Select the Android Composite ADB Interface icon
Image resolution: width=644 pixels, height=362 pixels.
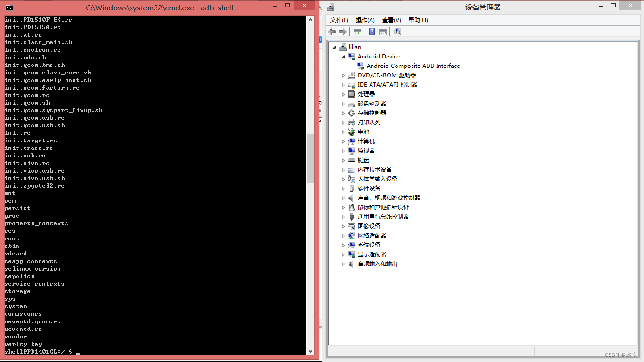tap(361, 66)
